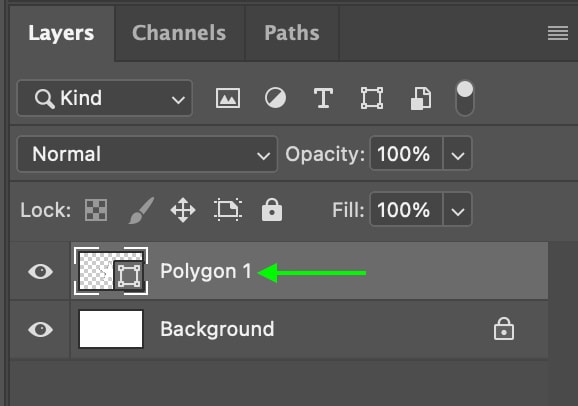Click prevent artboard auto-nesting lock icon
Image resolution: width=578 pixels, height=406 pixels.
click(228, 210)
